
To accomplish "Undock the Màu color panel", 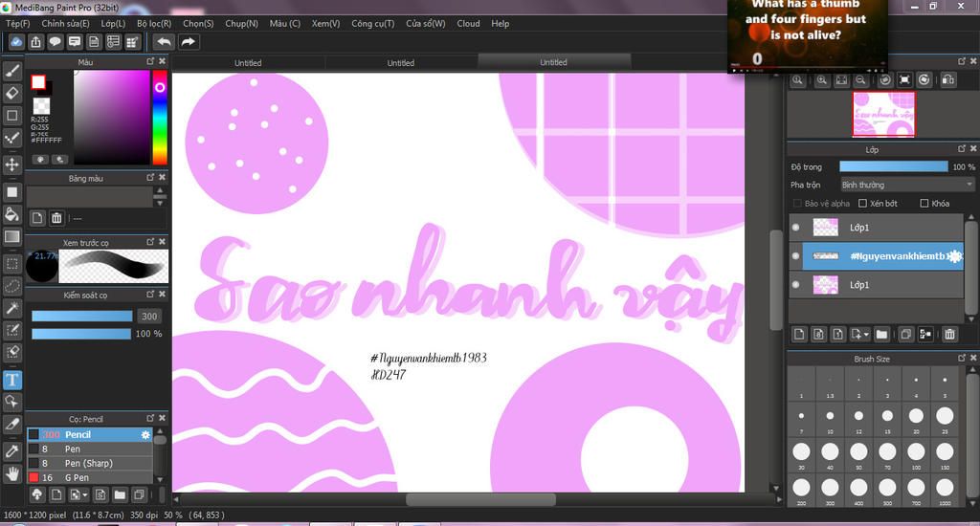I will [150, 61].
